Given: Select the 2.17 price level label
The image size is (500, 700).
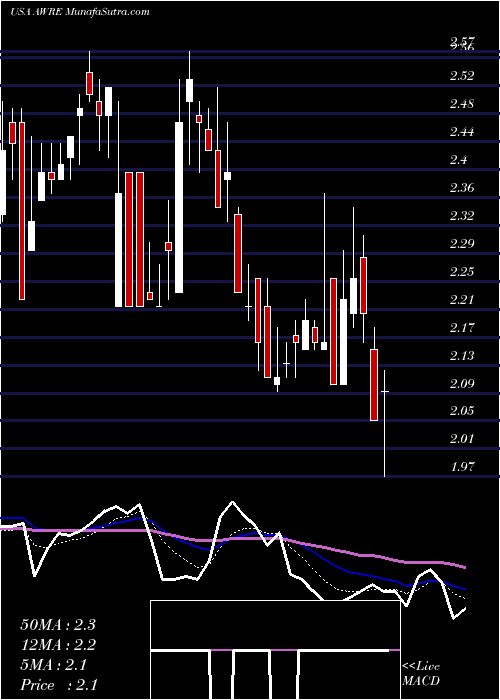Looking at the screenshot, I should coord(461,328).
